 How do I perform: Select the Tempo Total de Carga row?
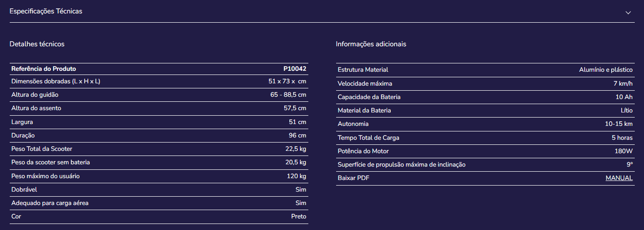coord(485,138)
